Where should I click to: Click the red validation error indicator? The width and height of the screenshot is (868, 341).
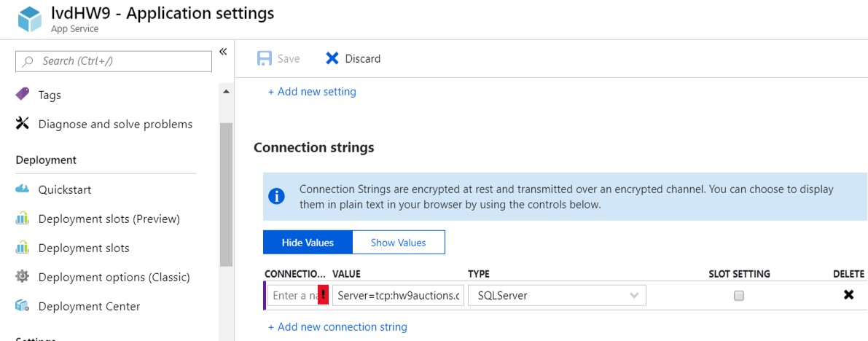point(323,296)
